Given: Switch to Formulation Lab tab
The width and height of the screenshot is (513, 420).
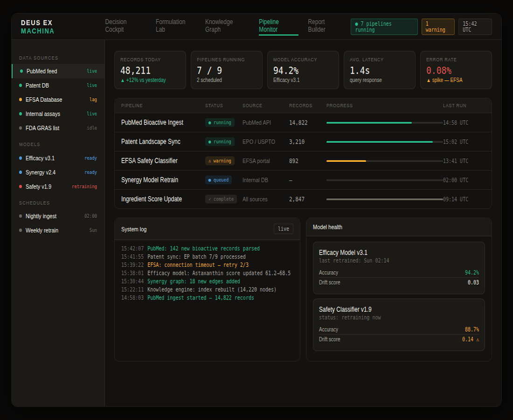Looking at the screenshot, I should coord(170,26).
